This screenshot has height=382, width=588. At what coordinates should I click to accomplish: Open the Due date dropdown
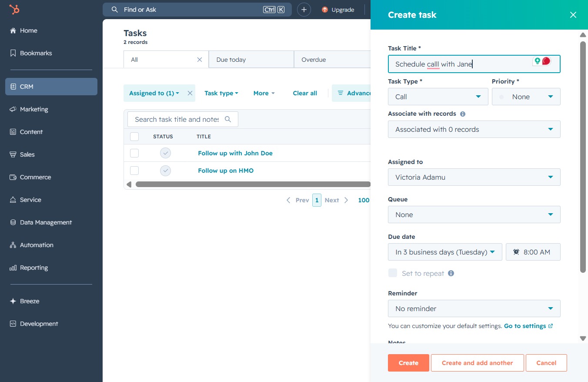tap(445, 252)
